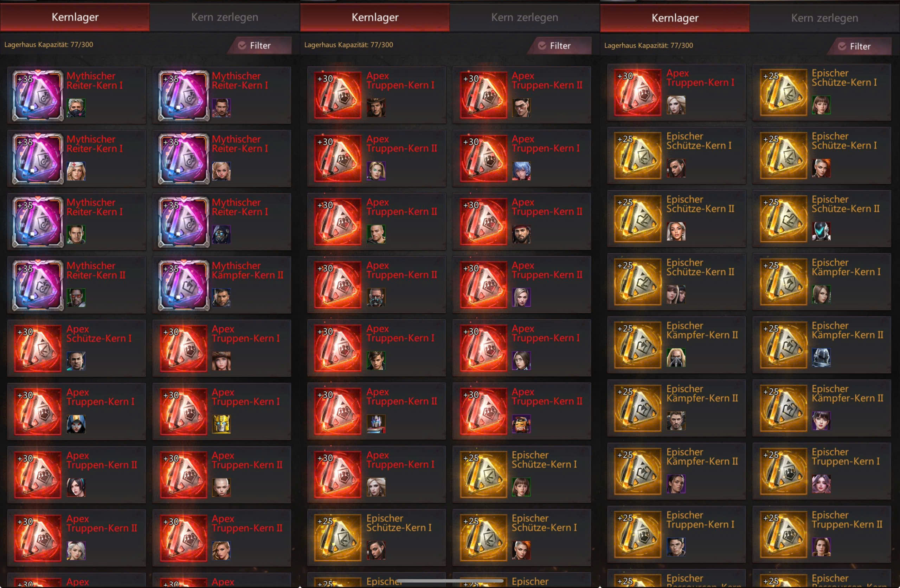Click the home indicator bar at the bottom
The height and width of the screenshot is (588, 900).
click(x=450, y=581)
